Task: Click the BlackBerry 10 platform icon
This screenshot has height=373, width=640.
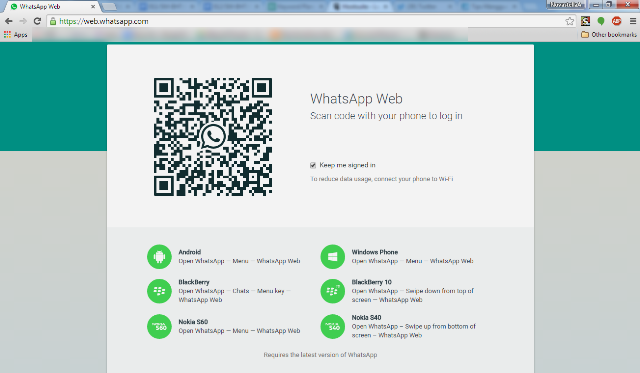Action: 333,291
